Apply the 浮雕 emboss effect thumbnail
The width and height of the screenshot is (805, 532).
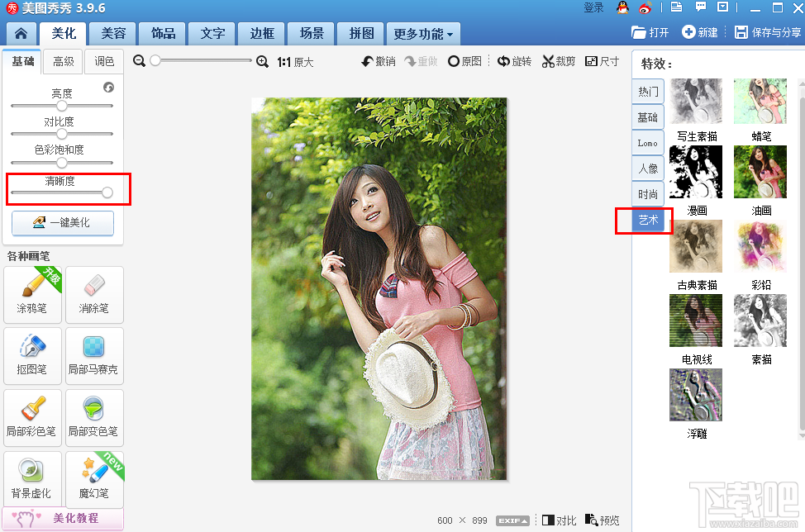pos(696,395)
